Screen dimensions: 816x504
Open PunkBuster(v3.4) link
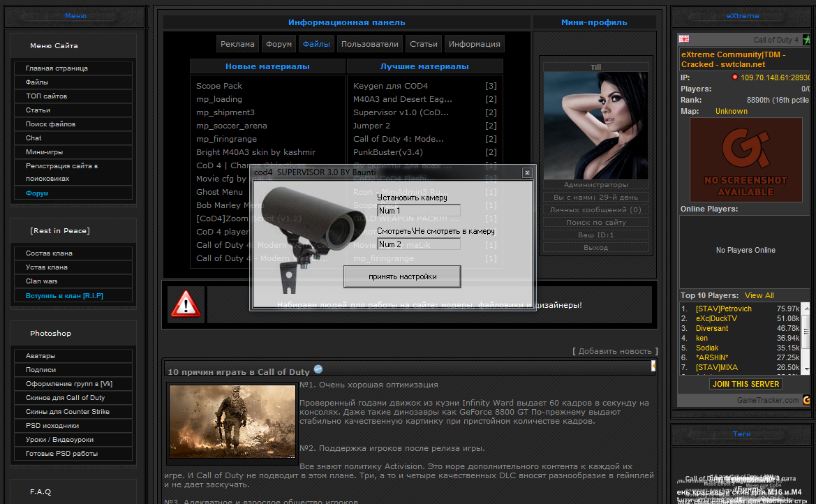click(387, 152)
